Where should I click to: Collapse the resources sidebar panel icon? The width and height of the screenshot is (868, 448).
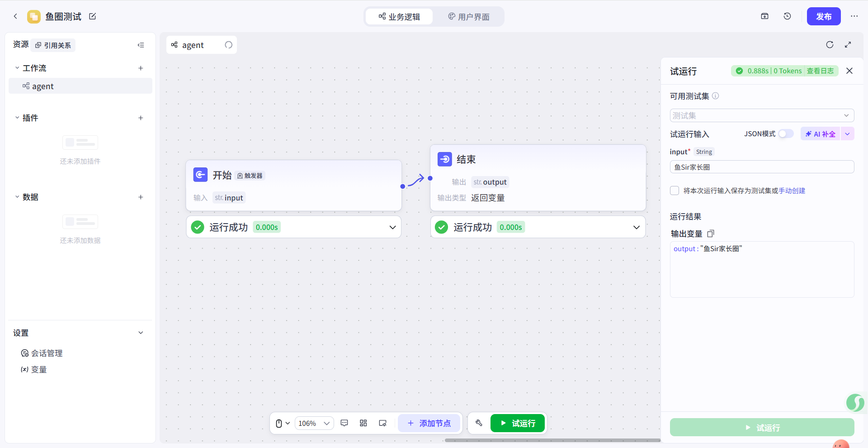coord(141,45)
